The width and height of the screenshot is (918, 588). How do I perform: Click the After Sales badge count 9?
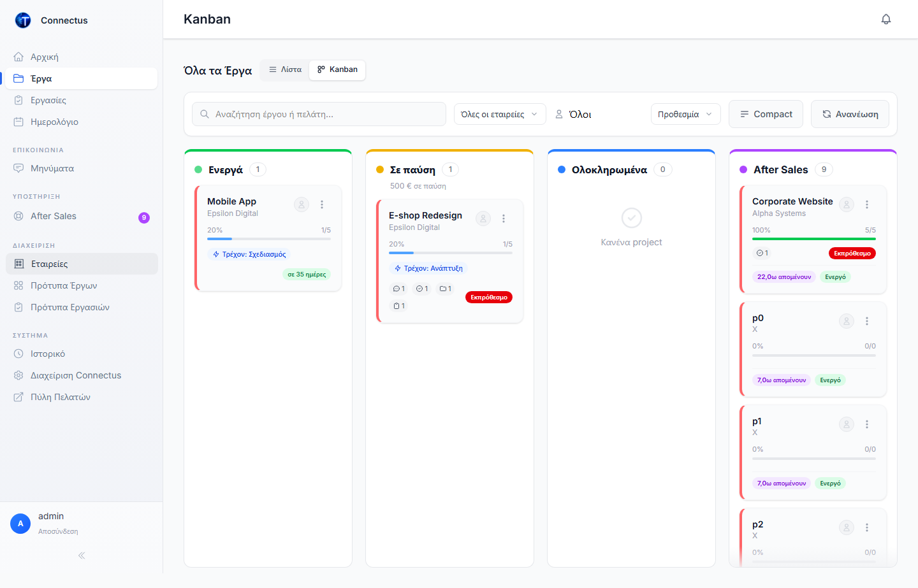click(x=144, y=218)
